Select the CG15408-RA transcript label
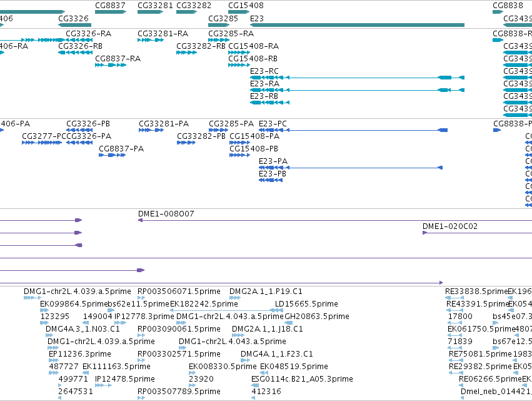The height and width of the screenshot is (401, 532). pos(253,46)
